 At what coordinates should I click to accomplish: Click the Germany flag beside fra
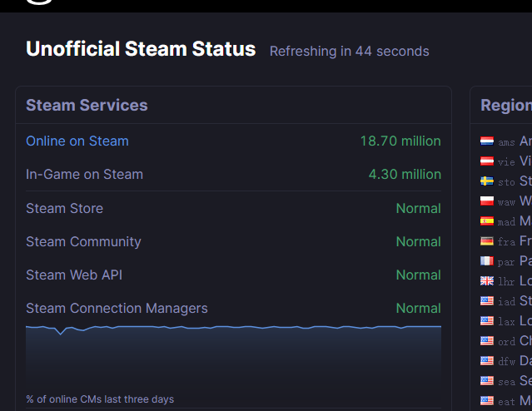click(x=487, y=241)
